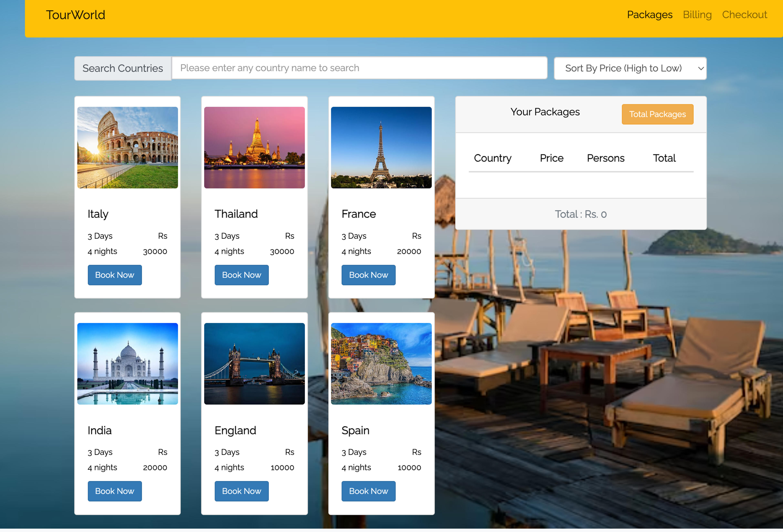Book the India package
Screen dimensions: 783x532
(x=115, y=491)
